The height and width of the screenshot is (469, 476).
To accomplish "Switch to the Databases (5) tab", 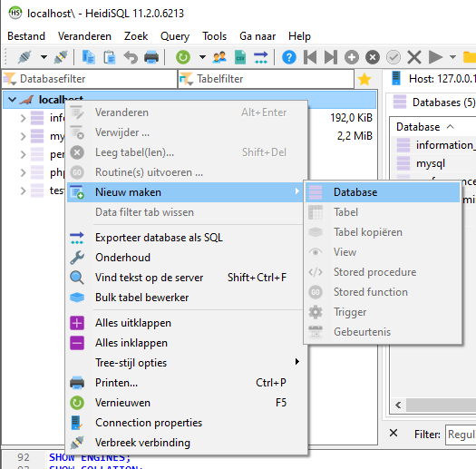I will (434, 103).
